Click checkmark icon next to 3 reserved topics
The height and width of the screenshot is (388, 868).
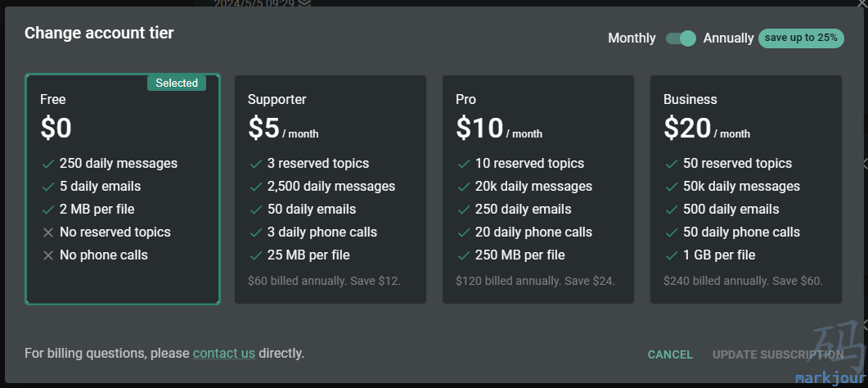[x=256, y=164]
